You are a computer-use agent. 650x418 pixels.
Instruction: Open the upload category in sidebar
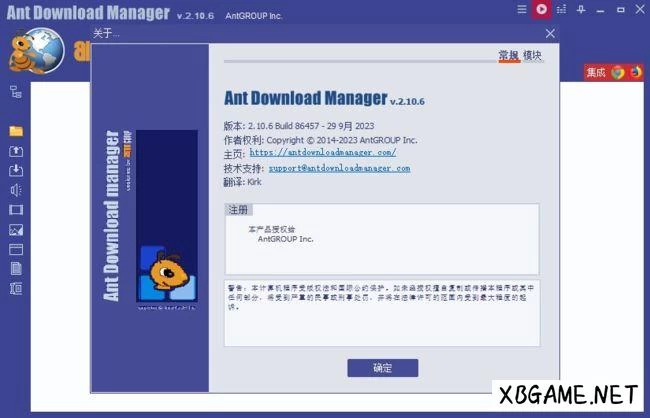(15, 151)
